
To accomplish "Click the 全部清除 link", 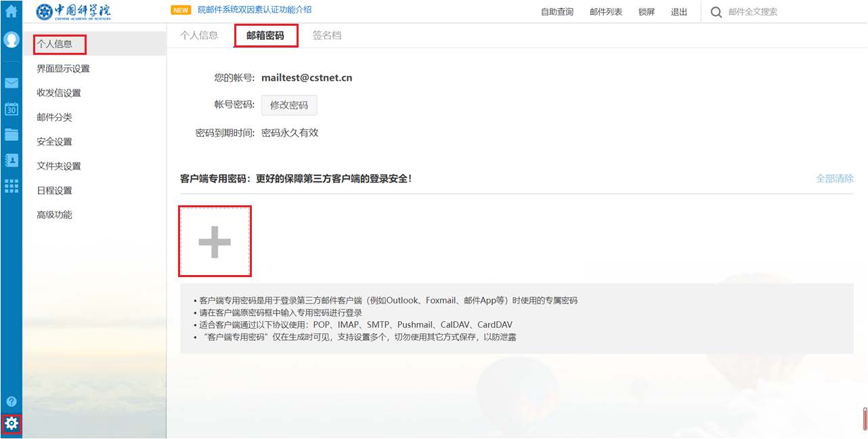I will (x=835, y=178).
